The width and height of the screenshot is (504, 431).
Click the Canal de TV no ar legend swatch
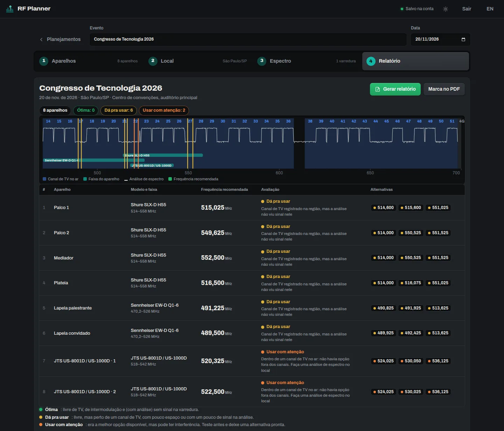(x=44, y=179)
